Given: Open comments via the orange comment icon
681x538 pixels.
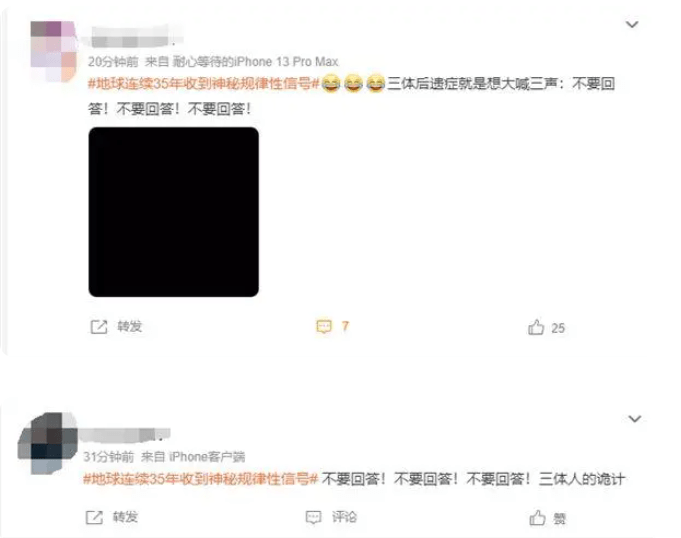Looking at the screenshot, I should [324, 327].
